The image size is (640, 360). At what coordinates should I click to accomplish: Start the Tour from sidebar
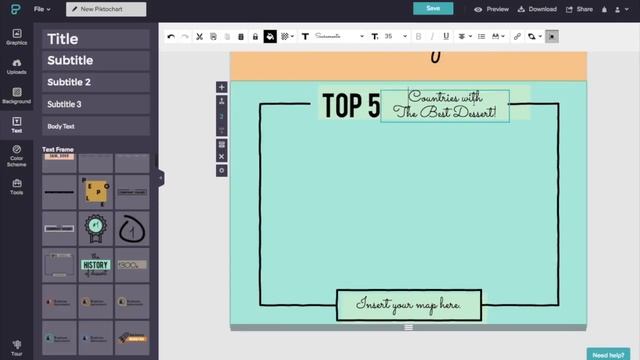(17, 348)
